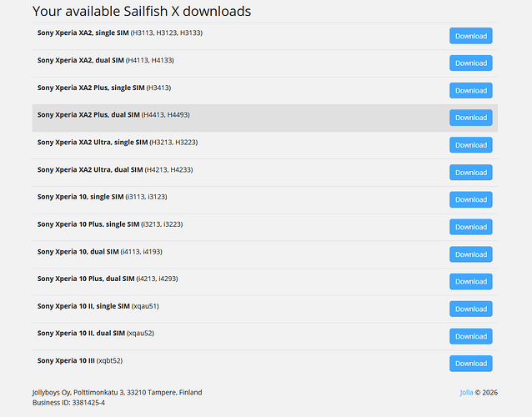Download Xperia 10 II dual SIM (xqau52)

click(x=470, y=336)
